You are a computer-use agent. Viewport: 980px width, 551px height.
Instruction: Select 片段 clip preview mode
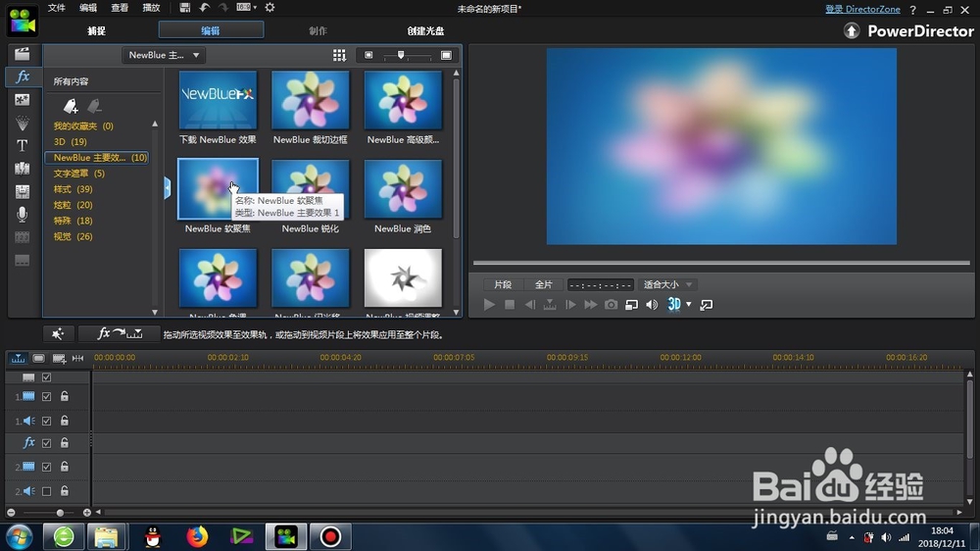point(503,284)
